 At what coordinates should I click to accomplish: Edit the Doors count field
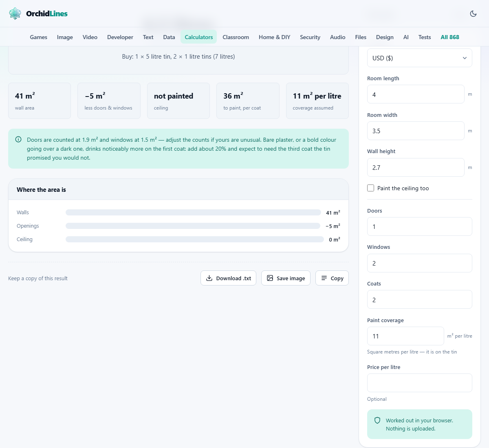420,226
